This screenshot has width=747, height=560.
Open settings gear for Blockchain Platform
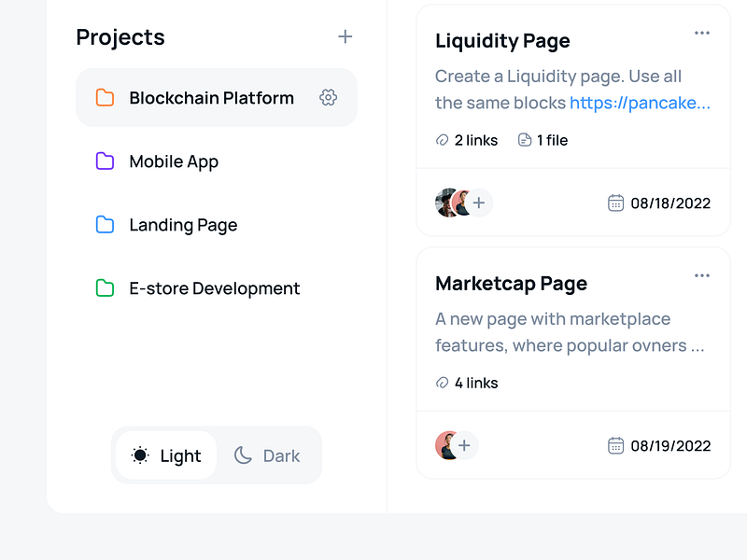[328, 96]
